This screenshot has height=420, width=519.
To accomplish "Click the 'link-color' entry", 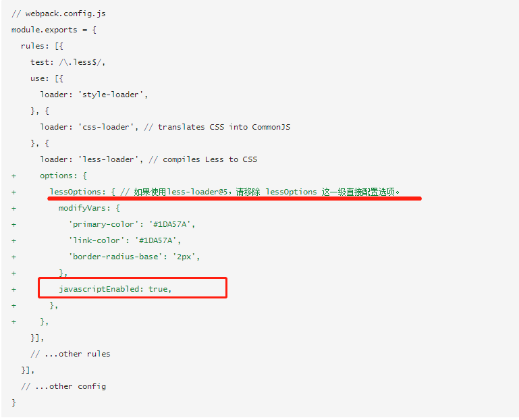I will pos(125,241).
